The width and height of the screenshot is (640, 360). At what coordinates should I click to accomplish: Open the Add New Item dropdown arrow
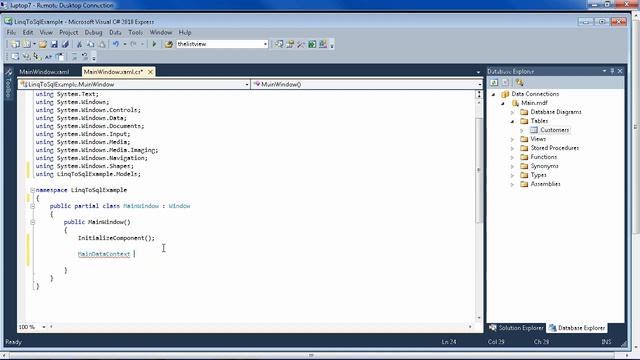pos(34,44)
